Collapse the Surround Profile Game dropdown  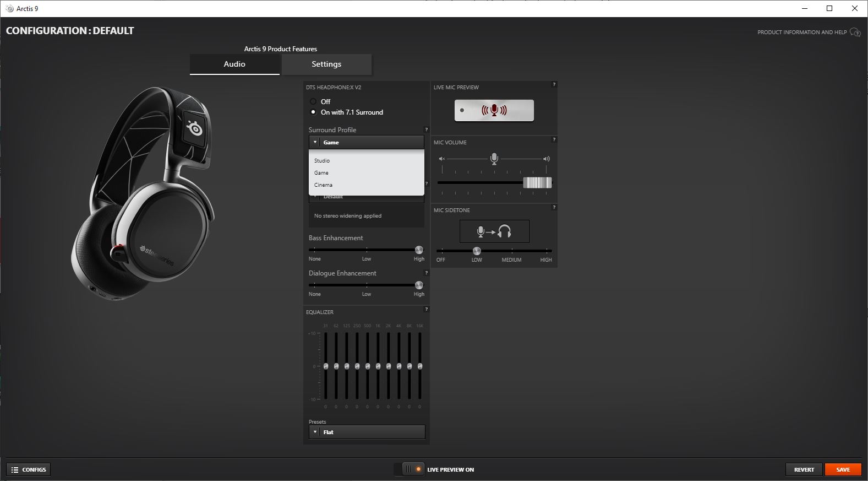(367, 142)
